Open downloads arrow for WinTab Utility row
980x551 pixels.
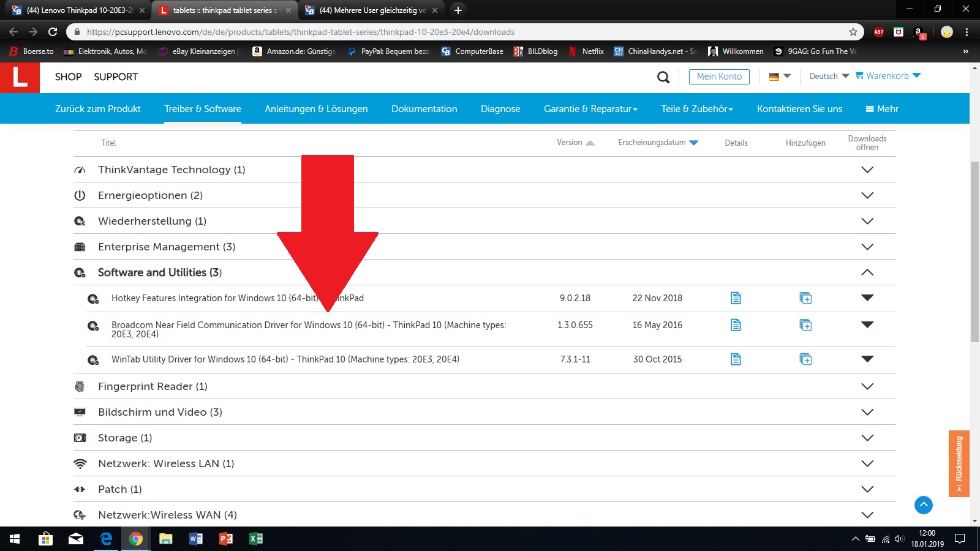pos(867,359)
